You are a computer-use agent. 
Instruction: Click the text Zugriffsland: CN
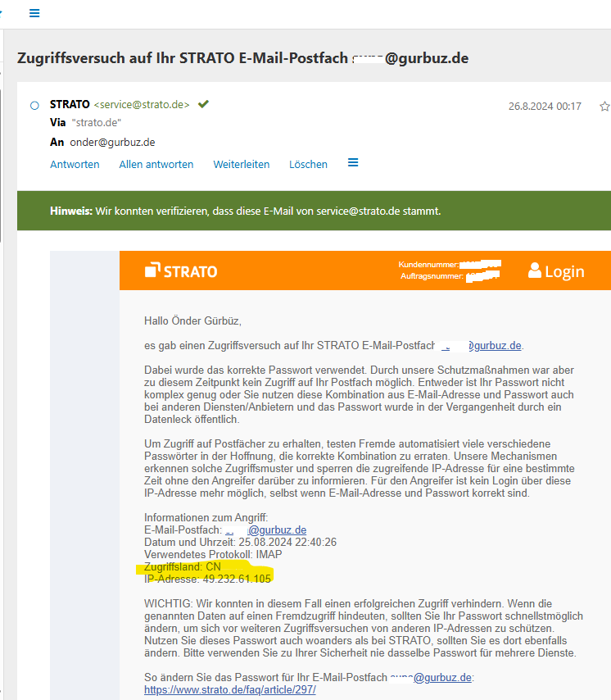(183, 567)
